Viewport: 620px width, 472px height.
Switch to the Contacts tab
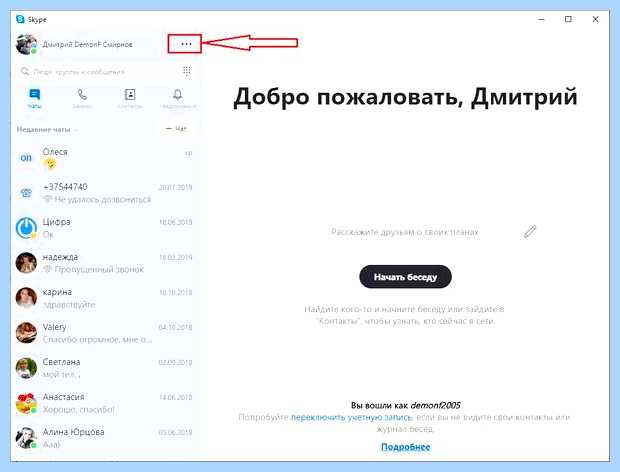tap(130, 98)
